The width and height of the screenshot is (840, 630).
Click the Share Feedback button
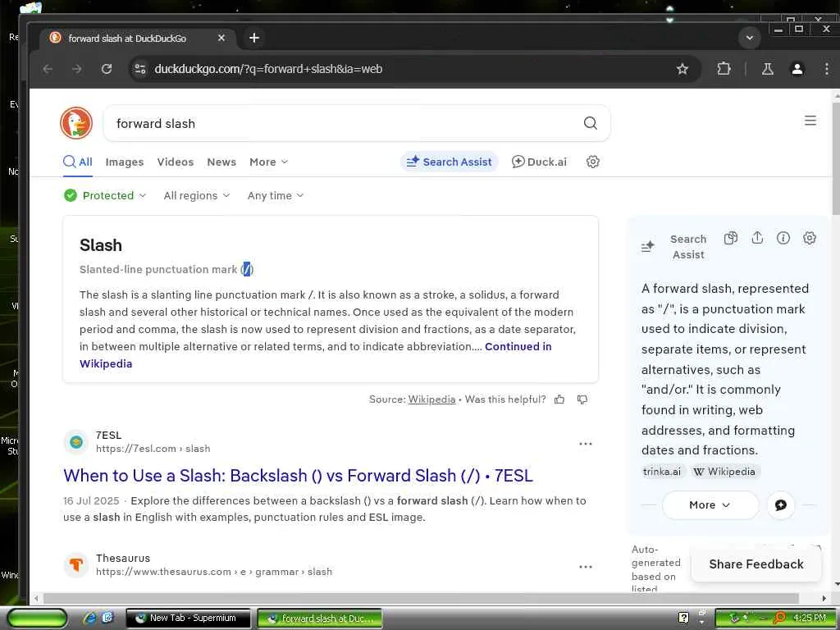coord(756,564)
